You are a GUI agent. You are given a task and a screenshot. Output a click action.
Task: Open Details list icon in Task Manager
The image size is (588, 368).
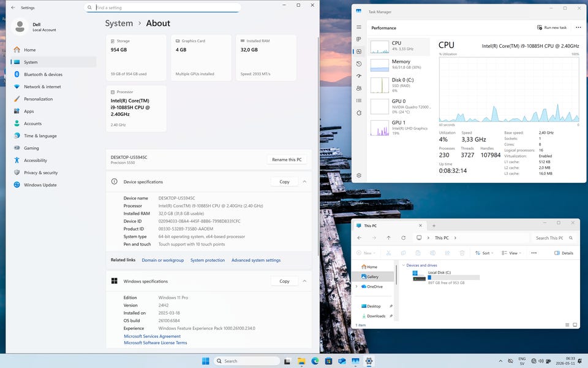coord(359,101)
